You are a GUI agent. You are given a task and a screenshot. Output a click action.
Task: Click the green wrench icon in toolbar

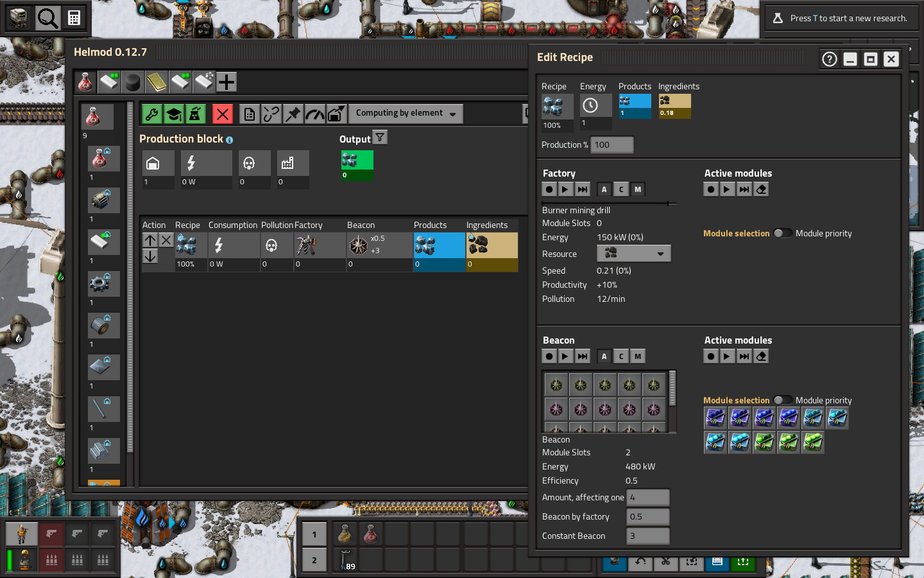(x=152, y=114)
